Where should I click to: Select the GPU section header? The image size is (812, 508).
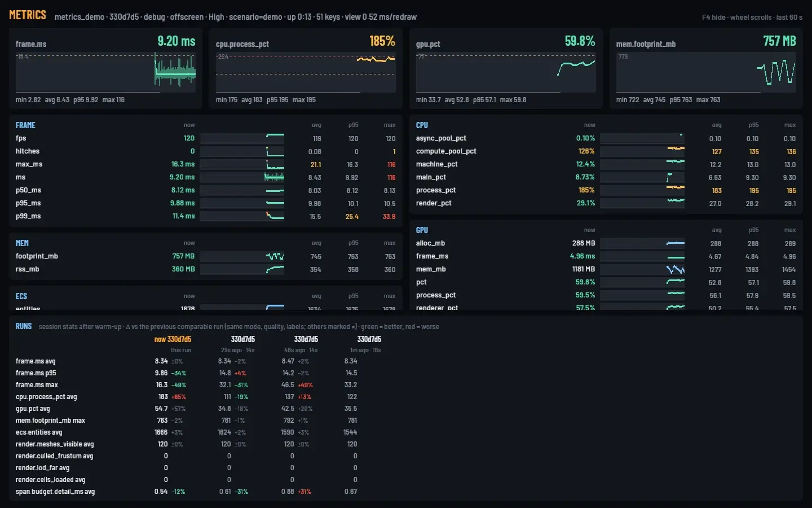pyautogui.click(x=422, y=230)
